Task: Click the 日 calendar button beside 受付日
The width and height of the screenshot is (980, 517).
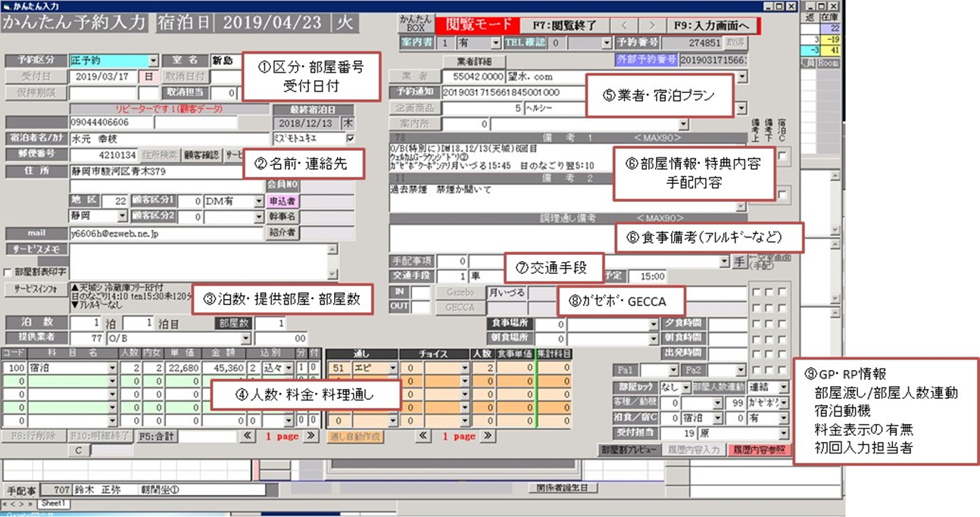Action: click(x=149, y=76)
